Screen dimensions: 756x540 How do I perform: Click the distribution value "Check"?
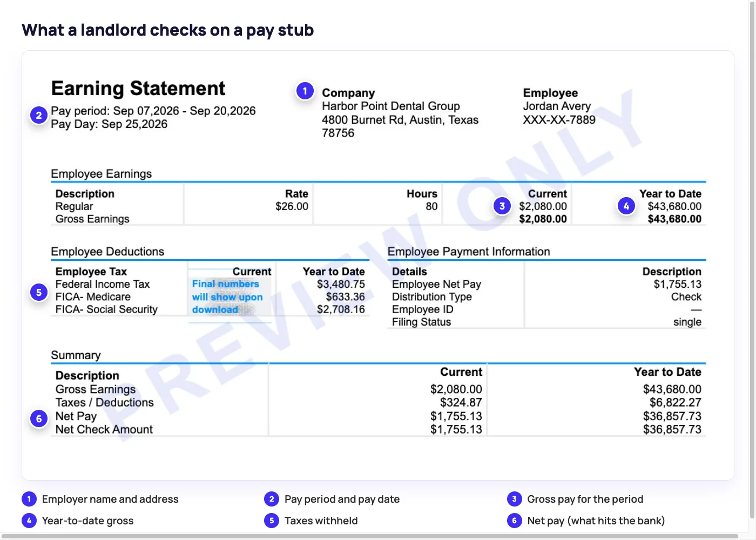point(686,297)
